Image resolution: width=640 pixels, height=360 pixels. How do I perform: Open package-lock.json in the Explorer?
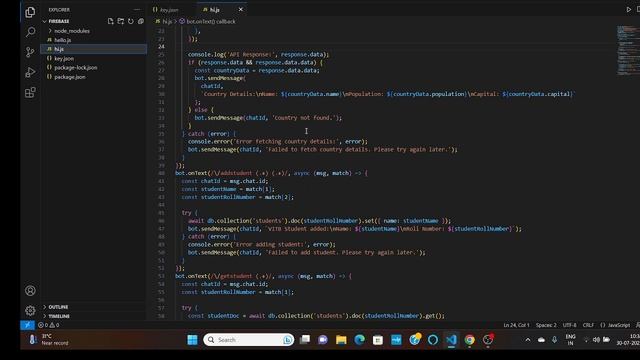point(76,68)
